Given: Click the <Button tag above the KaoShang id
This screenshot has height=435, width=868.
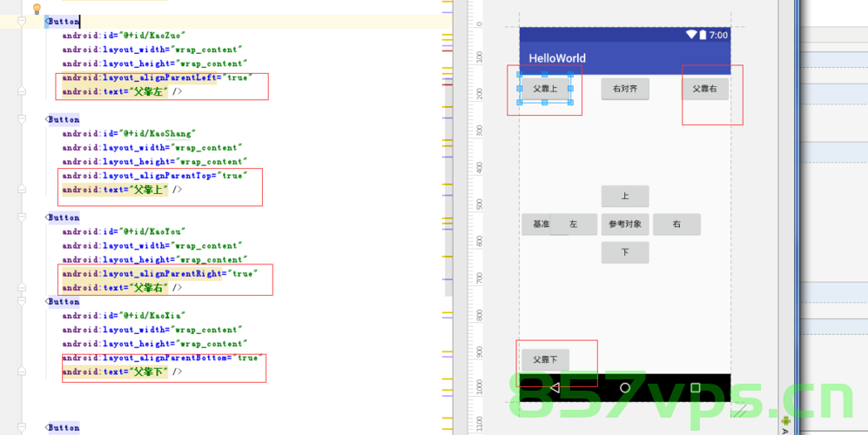Looking at the screenshot, I should [62, 119].
